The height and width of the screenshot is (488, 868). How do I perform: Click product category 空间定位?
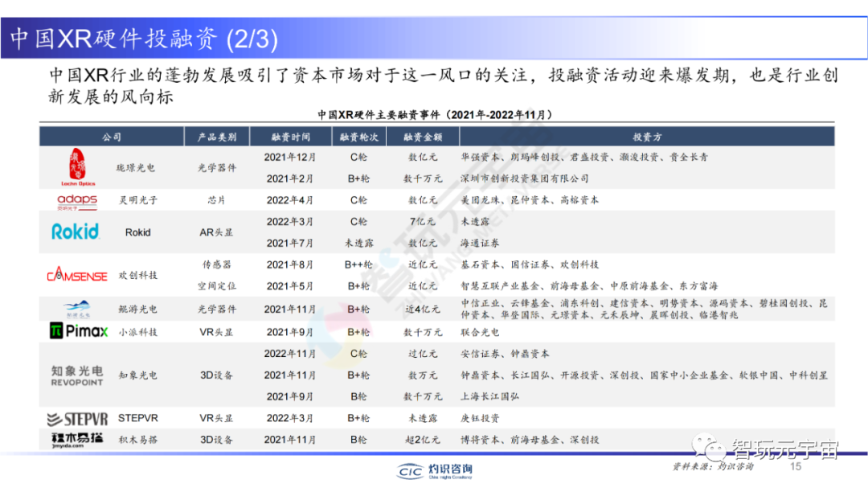click(x=217, y=286)
